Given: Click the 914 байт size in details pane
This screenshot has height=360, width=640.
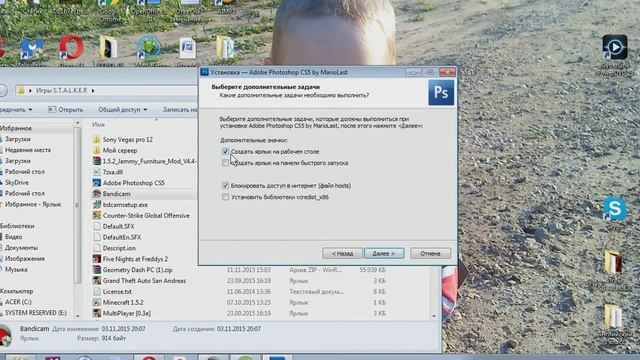Looking at the screenshot, I should (x=114, y=338).
